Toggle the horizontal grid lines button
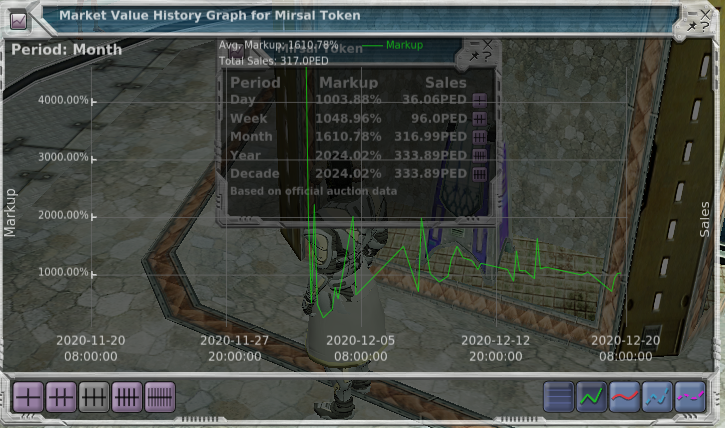 [x=559, y=397]
